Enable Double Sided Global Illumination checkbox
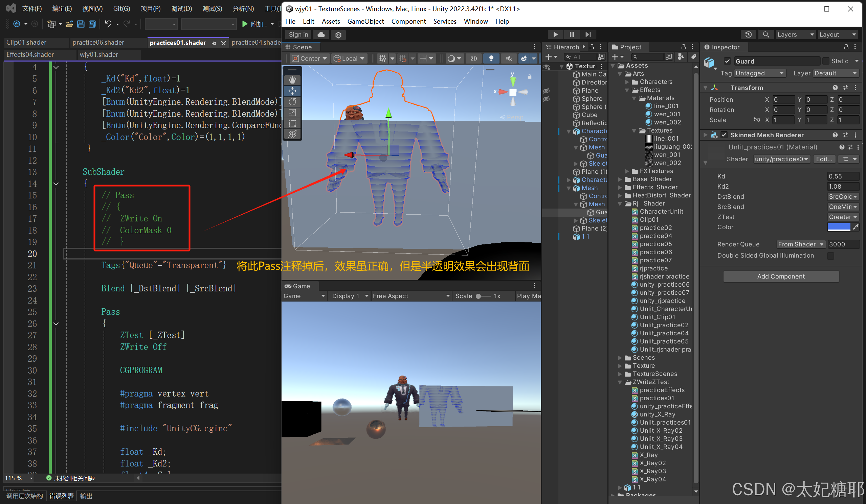This screenshot has width=866, height=504. pos(830,256)
